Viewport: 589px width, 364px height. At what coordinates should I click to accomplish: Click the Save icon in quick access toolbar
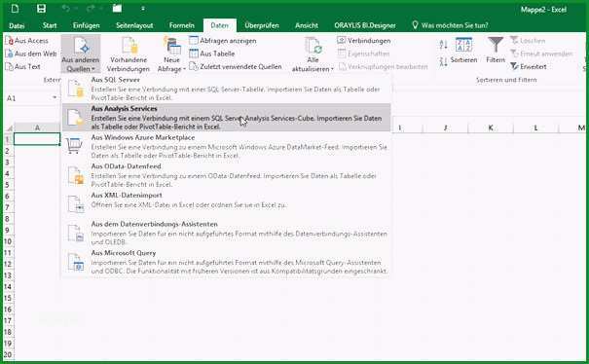[41, 9]
